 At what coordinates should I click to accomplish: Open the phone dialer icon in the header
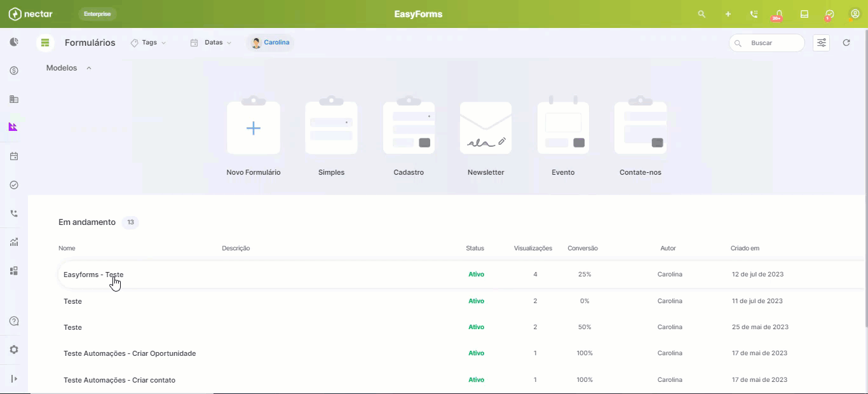[754, 14]
